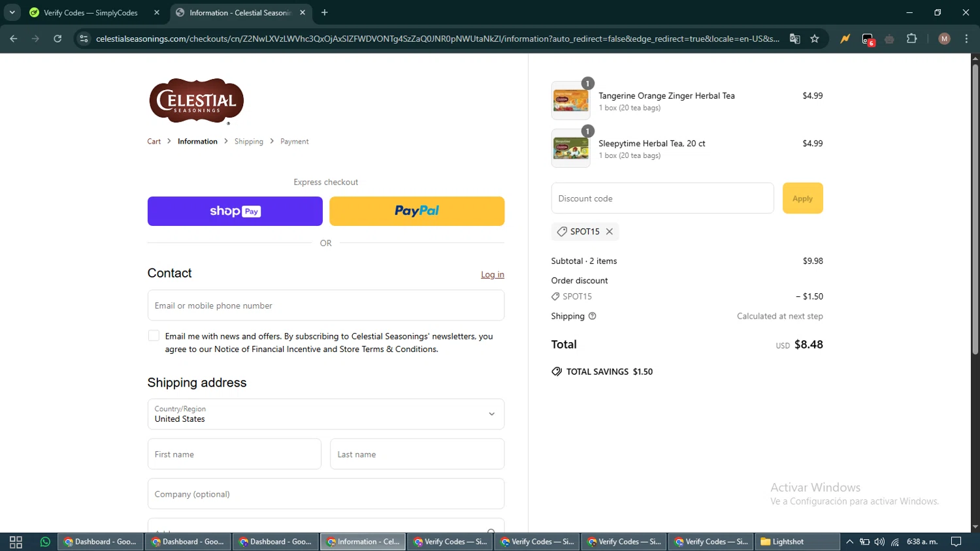Open the profile avatar M
The width and height of the screenshot is (980, 551).
tap(944, 39)
